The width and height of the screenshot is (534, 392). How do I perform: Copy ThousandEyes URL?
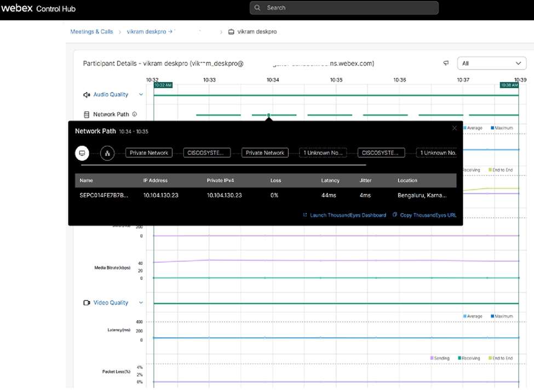pos(427,215)
